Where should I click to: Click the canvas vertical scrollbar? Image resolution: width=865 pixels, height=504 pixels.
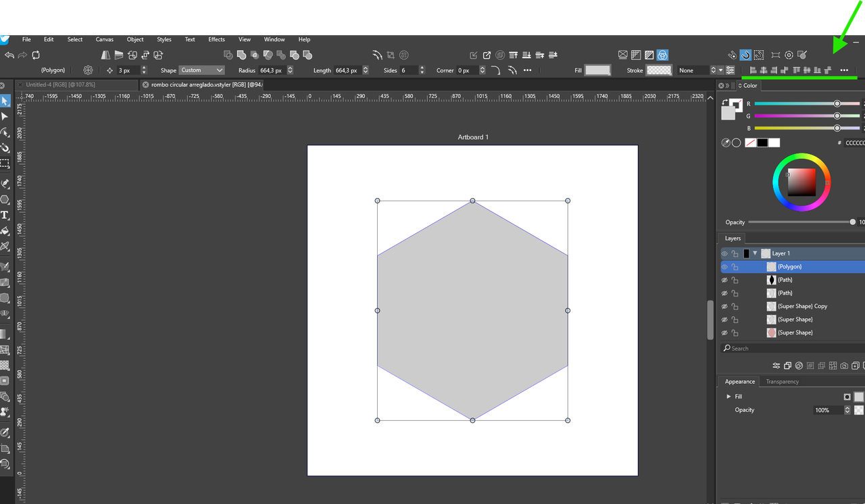710,320
